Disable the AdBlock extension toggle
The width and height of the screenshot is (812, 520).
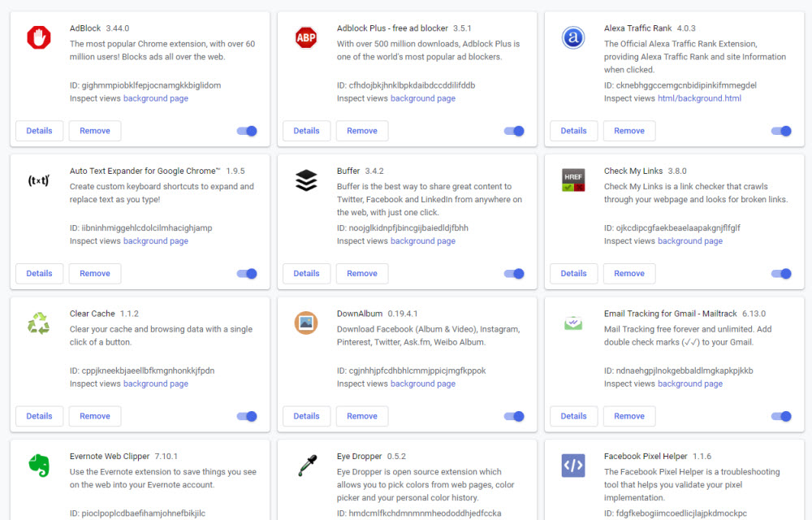(x=247, y=131)
